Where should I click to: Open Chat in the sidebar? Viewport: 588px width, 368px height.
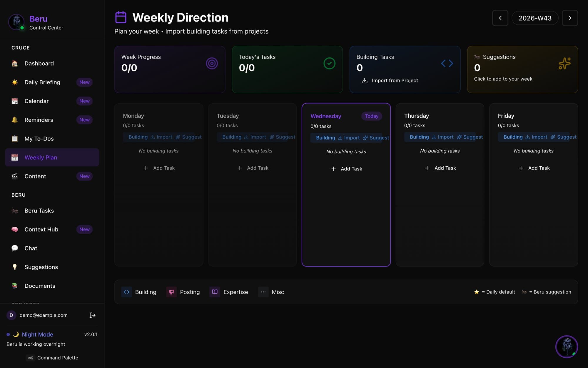[x=52, y=248]
